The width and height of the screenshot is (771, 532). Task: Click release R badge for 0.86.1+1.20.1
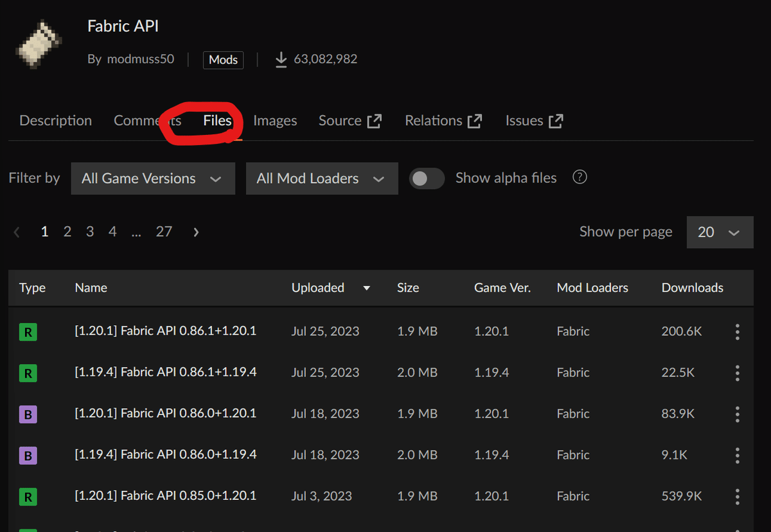tap(28, 332)
